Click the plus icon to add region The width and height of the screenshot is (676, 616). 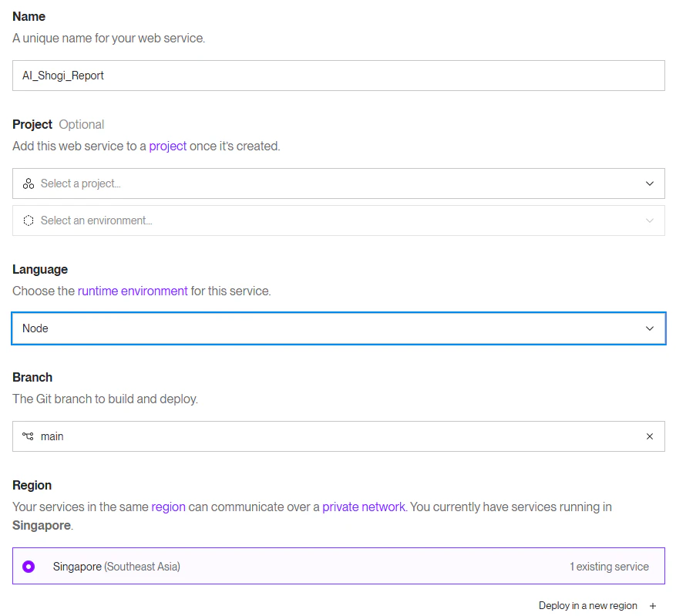click(x=653, y=606)
